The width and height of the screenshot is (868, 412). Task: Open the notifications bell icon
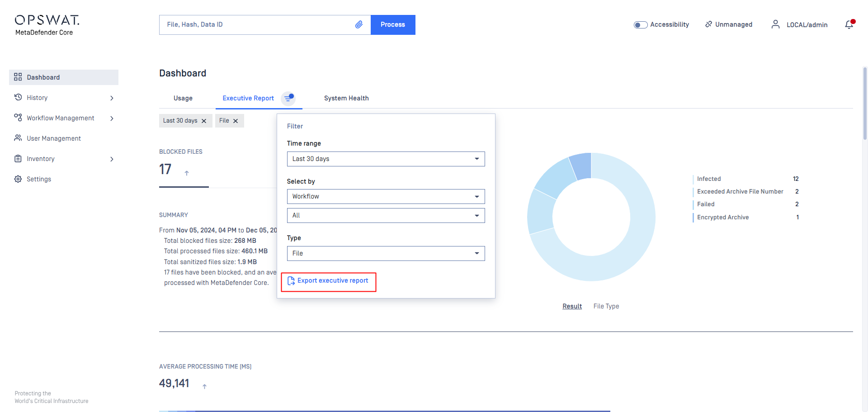[x=849, y=24]
